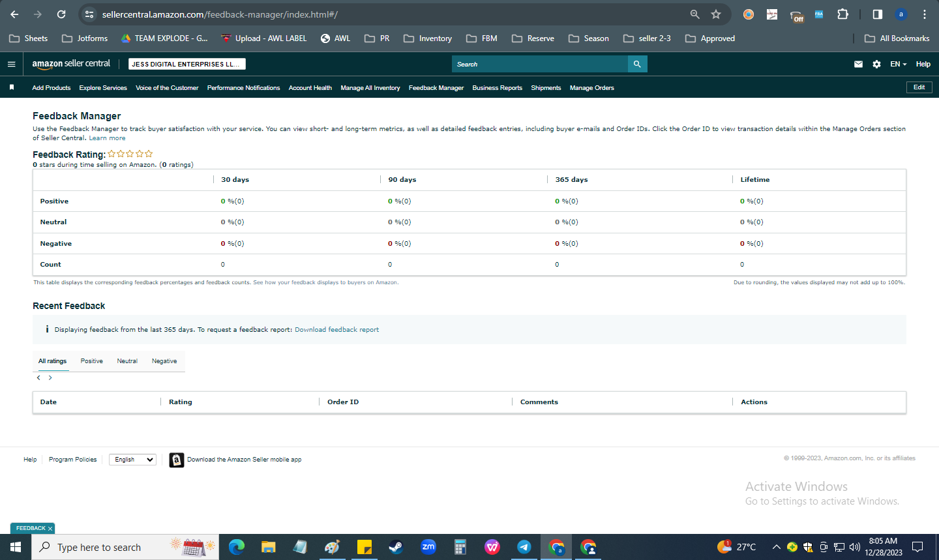The width and height of the screenshot is (939, 560).
Task: Open Feedback Manager menu item
Action: (436, 87)
